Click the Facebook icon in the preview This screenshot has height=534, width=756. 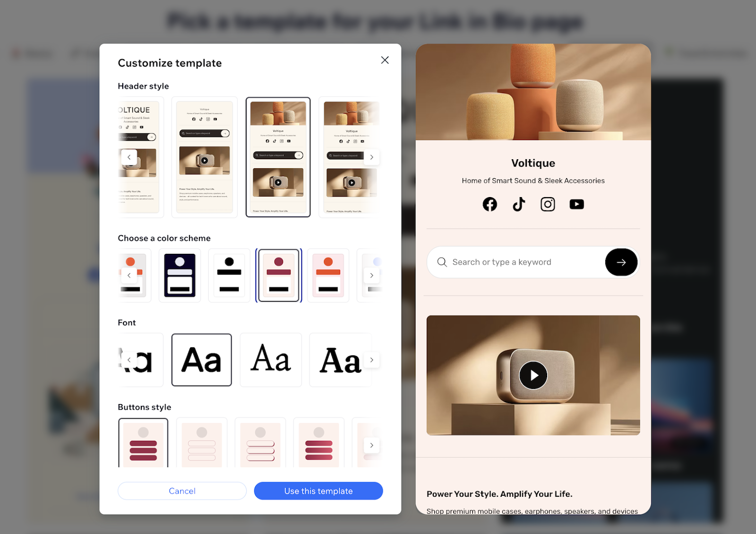[x=490, y=204]
